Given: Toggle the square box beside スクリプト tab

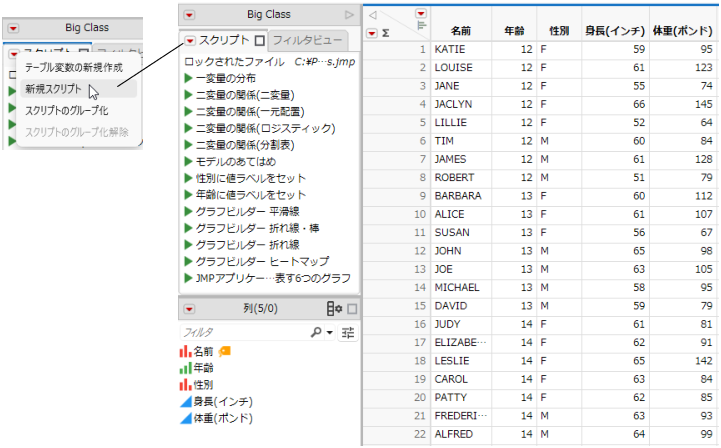Looking at the screenshot, I should tap(260, 41).
